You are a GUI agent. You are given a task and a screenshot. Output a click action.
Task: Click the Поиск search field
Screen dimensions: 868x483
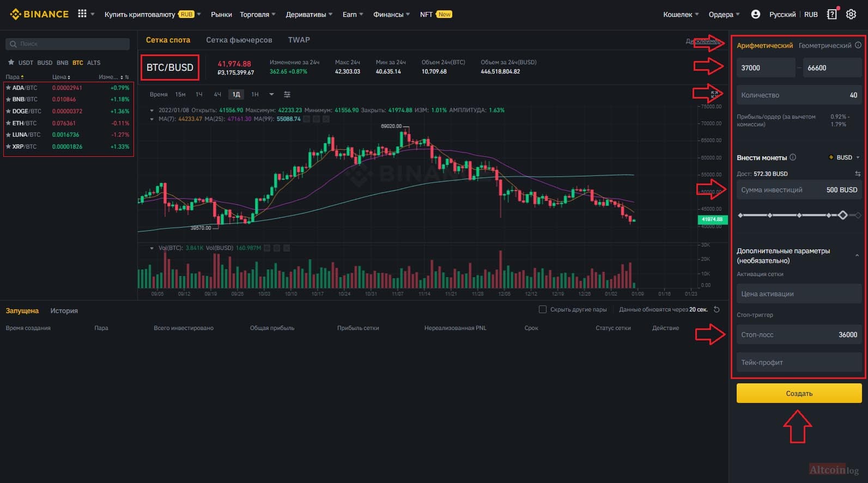[x=68, y=44]
